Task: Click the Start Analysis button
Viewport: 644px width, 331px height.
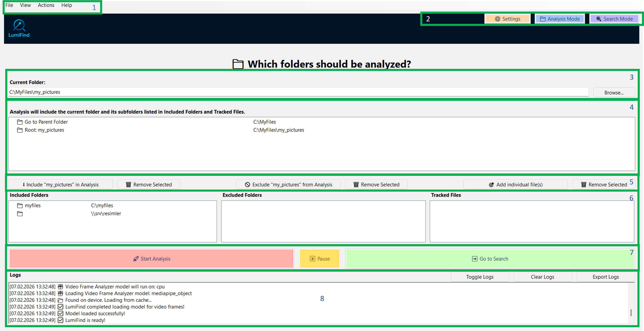Action: (x=152, y=258)
